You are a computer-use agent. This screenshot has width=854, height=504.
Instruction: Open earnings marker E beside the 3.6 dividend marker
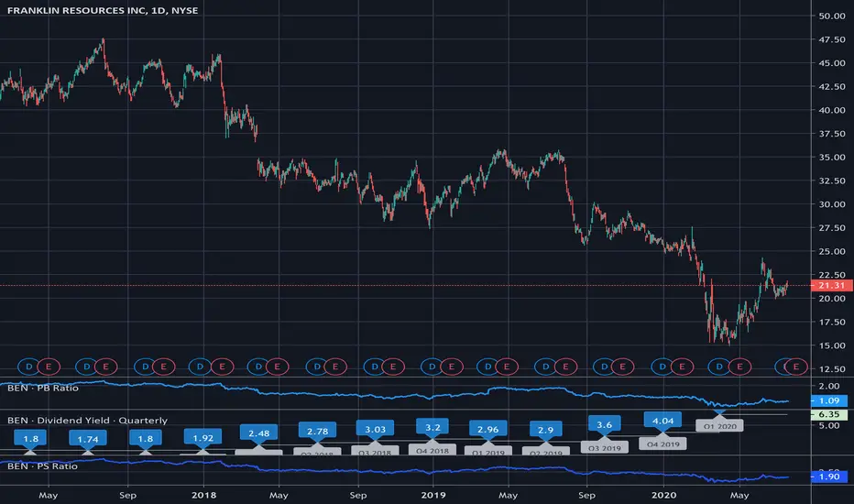pos(622,367)
